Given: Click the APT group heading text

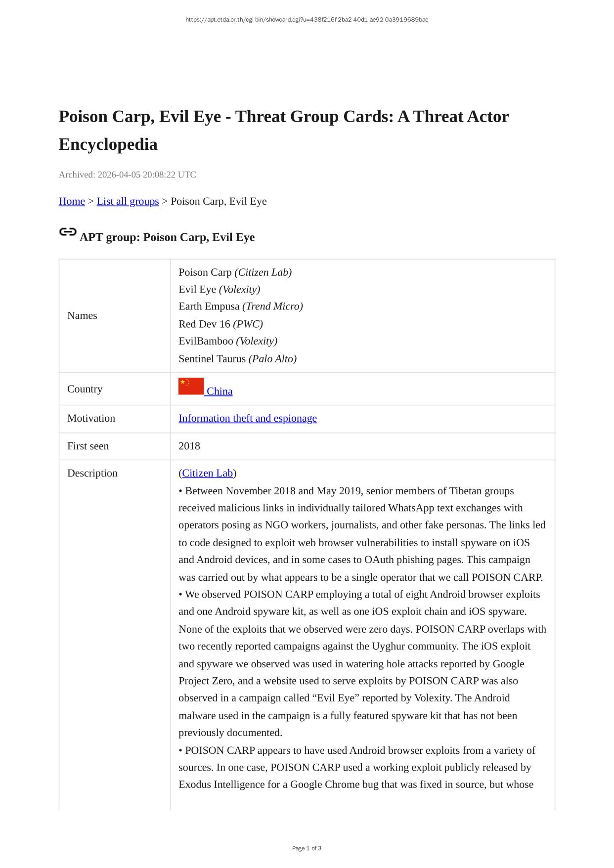Looking at the screenshot, I should click(167, 237).
